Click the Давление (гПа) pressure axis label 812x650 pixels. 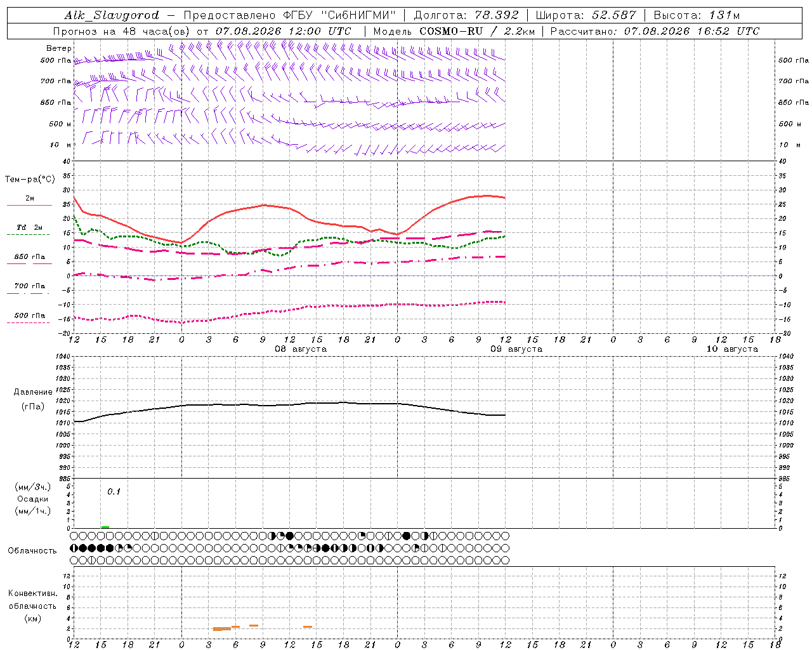[33, 399]
